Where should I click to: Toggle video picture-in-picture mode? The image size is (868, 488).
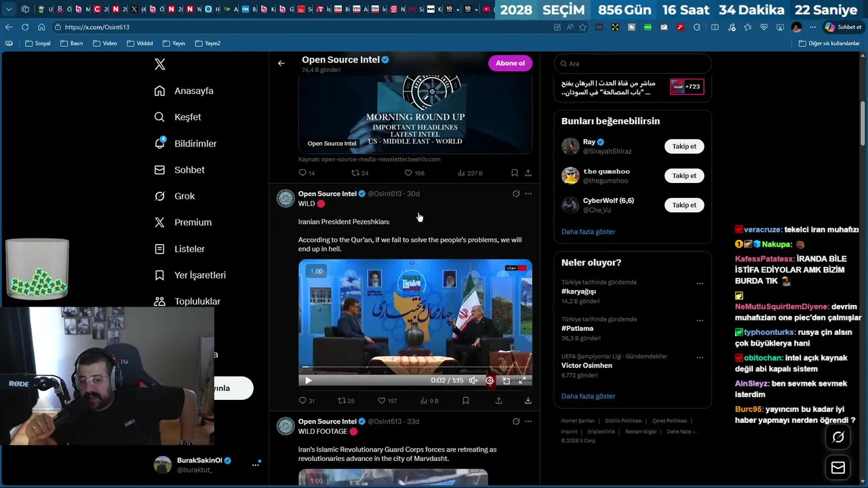(506, 381)
